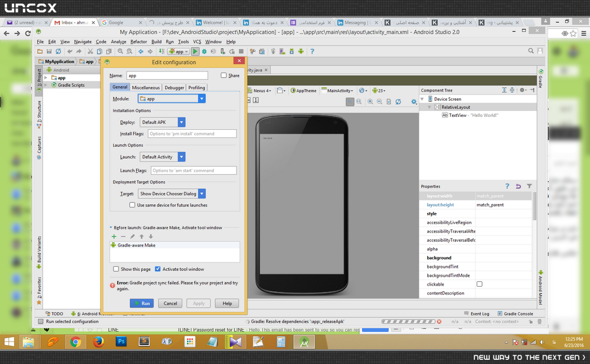The width and height of the screenshot is (590, 364).
Task: Click the blue Help question mark icon
Action: pyautogui.click(x=312, y=51)
